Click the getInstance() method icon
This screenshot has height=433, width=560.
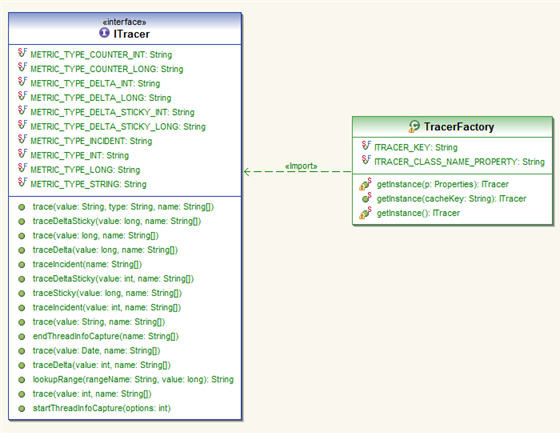[x=365, y=213]
